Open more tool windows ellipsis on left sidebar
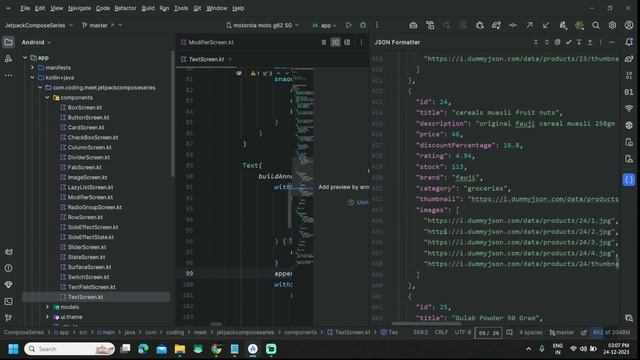Image resolution: width=640 pixels, height=360 pixels. (9, 76)
